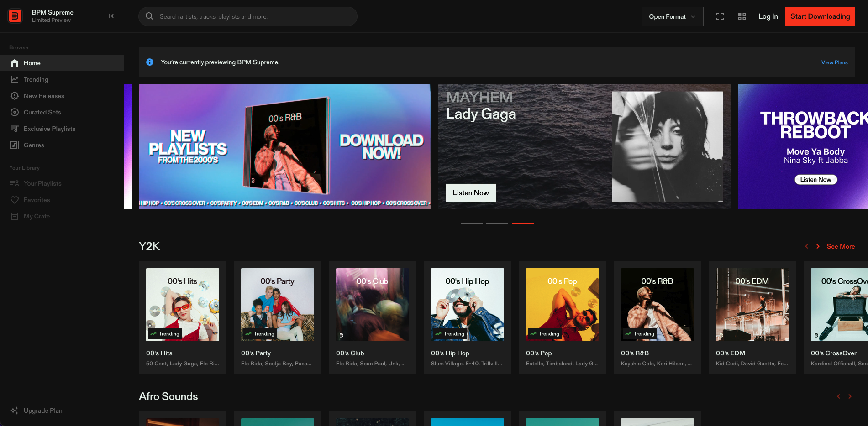868x426 pixels.
Task: Open Favorites in library
Action: (62, 200)
